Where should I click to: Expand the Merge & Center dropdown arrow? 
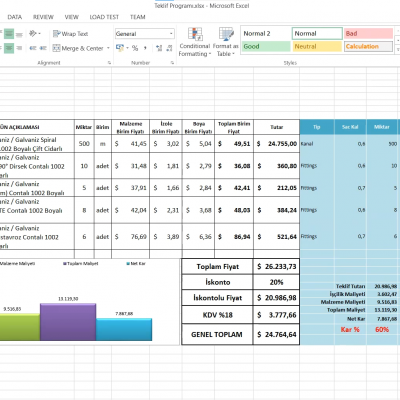[108, 48]
